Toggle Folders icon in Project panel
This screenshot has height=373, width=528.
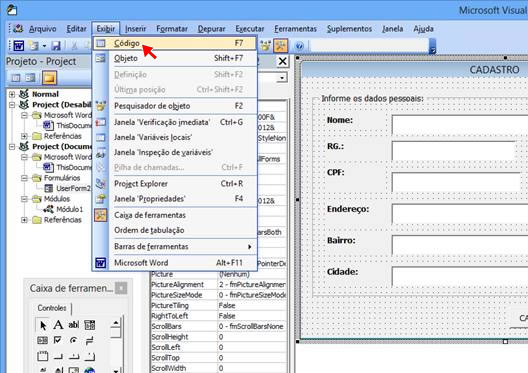click(49, 78)
